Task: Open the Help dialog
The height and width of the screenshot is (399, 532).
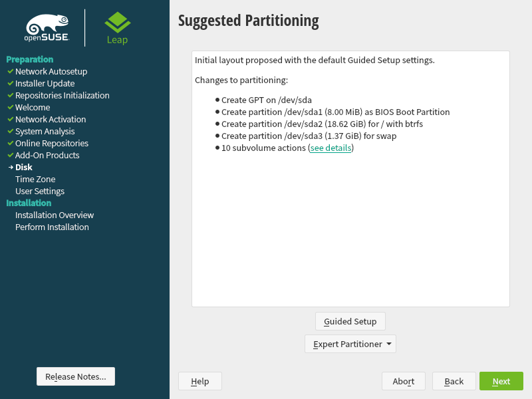Action: pyautogui.click(x=199, y=381)
